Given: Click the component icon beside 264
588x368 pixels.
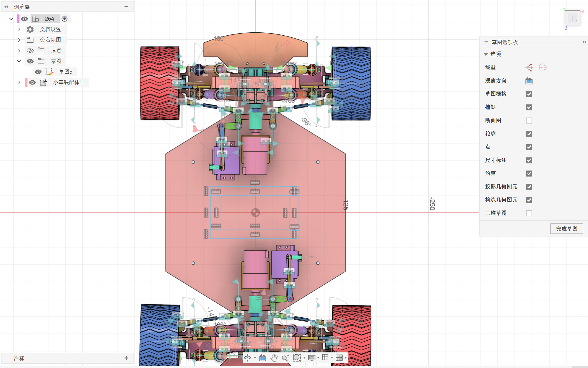Looking at the screenshot, I should click(x=36, y=19).
